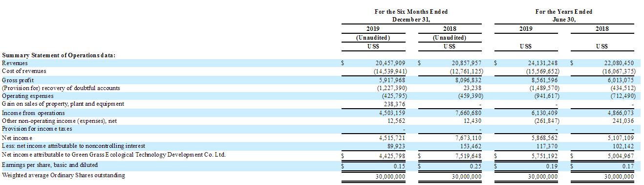Select the Gross profit amount 5,917,968

coord(392,79)
